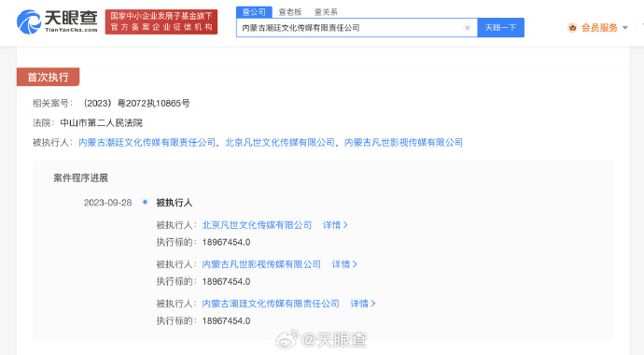Open 会员服务 link
644x355 pixels.
tap(599, 27)
